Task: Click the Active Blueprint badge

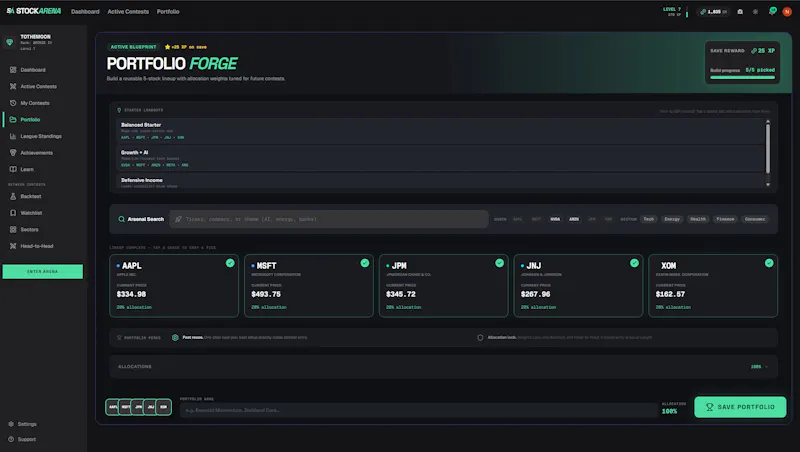Action: 133,47
